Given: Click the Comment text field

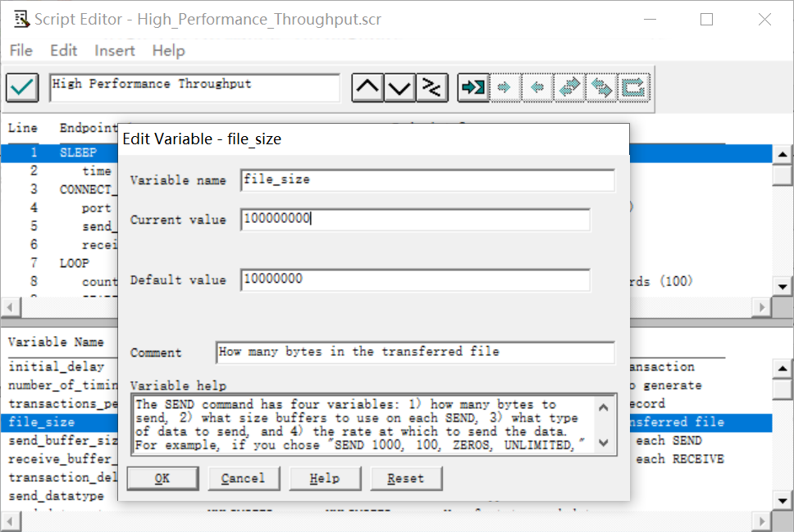Looking at the screenshot, I should tap(415, 352).
